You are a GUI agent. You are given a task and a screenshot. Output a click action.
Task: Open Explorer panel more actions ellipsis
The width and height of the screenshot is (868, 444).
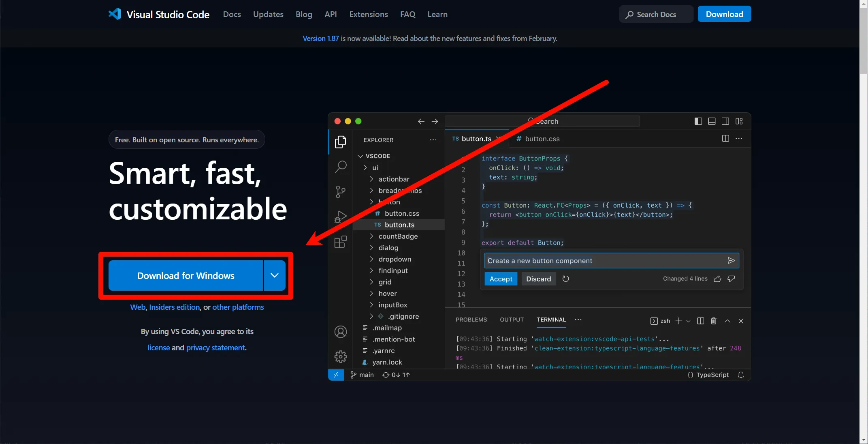click(x=433, y=140)
